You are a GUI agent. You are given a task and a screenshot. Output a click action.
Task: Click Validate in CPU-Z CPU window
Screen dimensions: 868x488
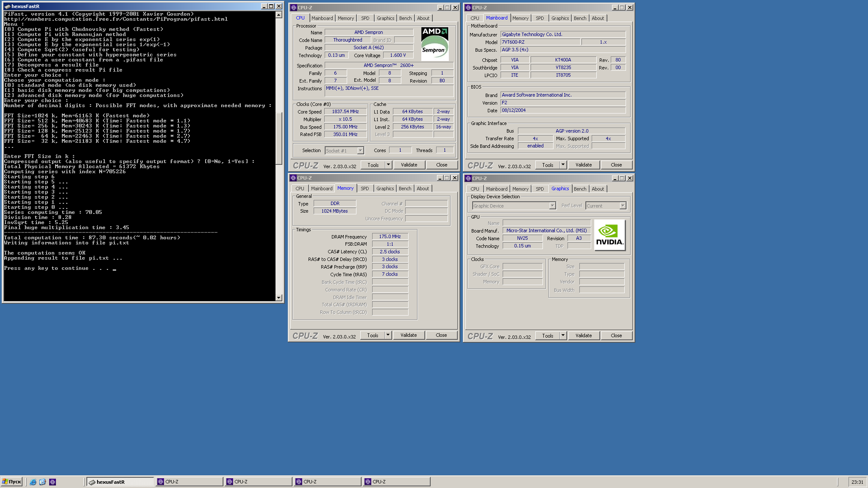pos(409,165)
